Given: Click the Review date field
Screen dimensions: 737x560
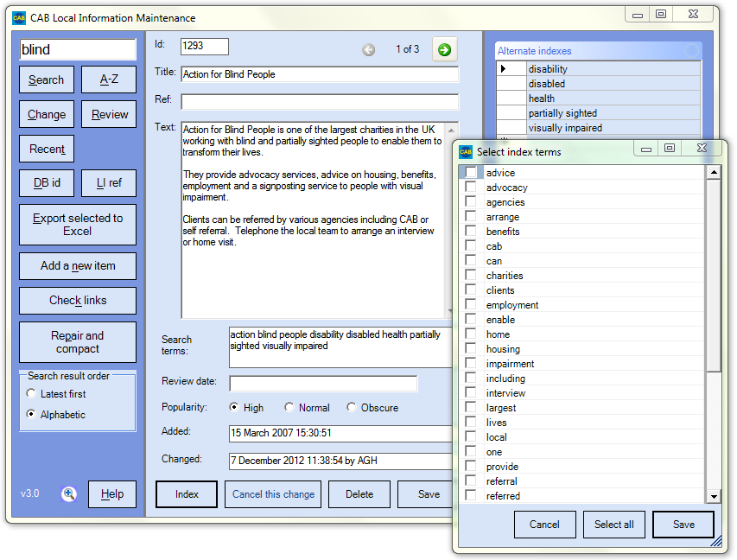Looking at the screenshot, I should click(323, 383).
